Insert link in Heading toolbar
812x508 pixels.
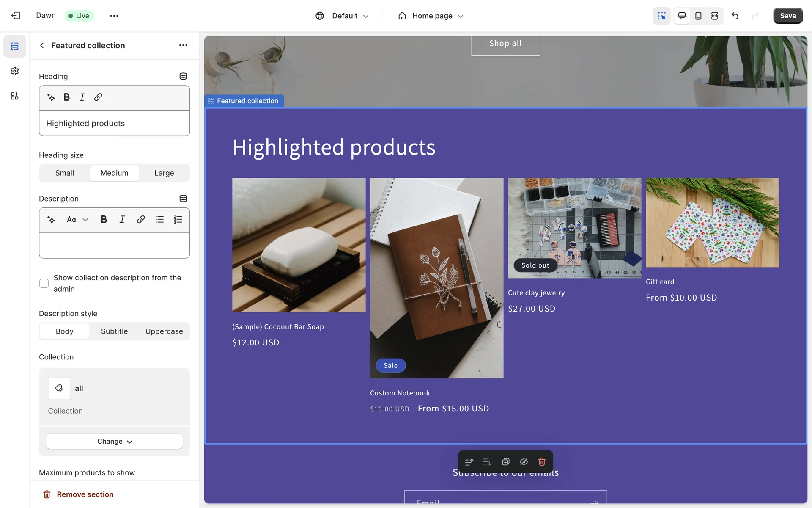point(98,97)
